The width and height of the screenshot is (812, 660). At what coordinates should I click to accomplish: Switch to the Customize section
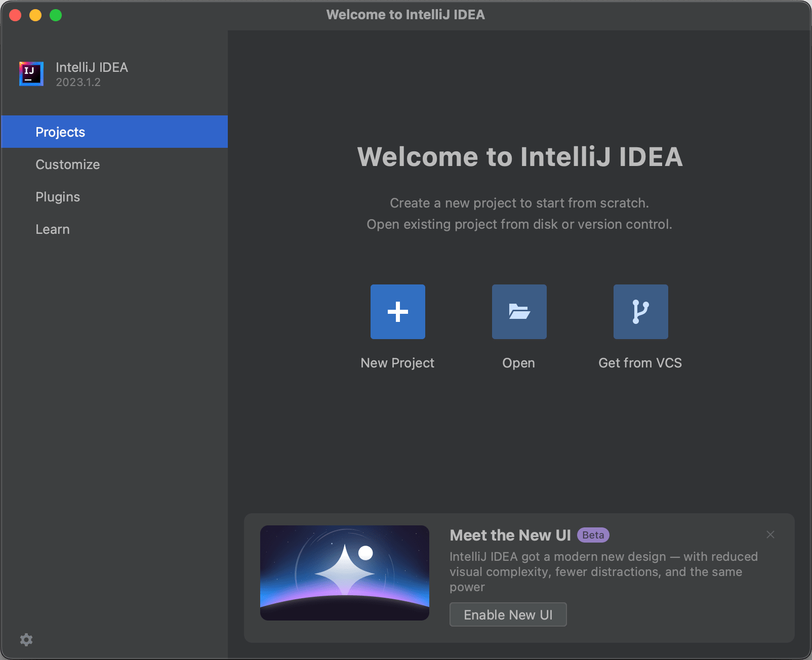tap(67, 164)
